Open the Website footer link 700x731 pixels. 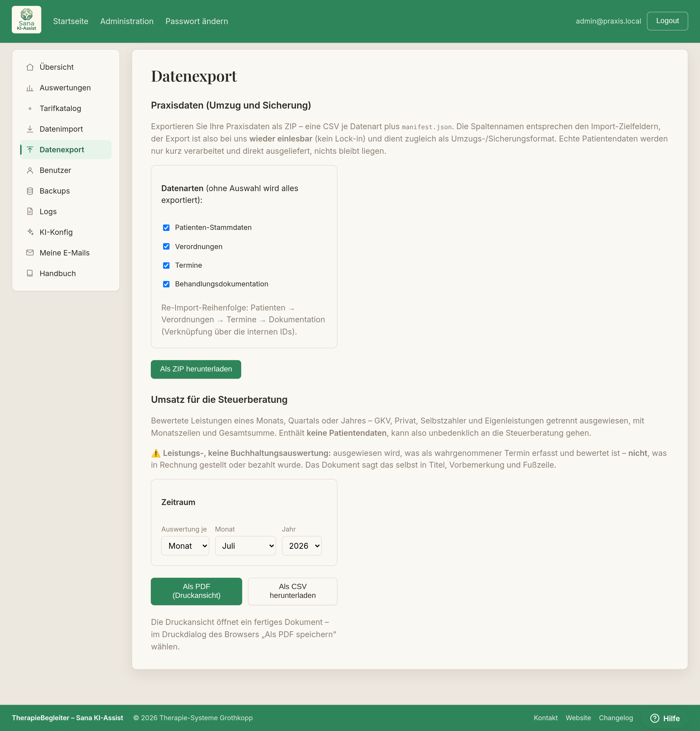(x=578, y=718)
